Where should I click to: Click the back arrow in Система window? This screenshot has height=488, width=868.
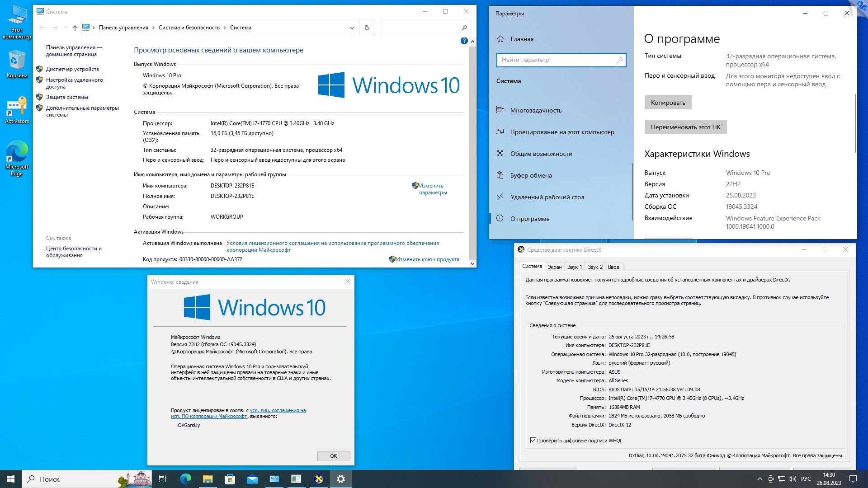(x=42, y=28)
